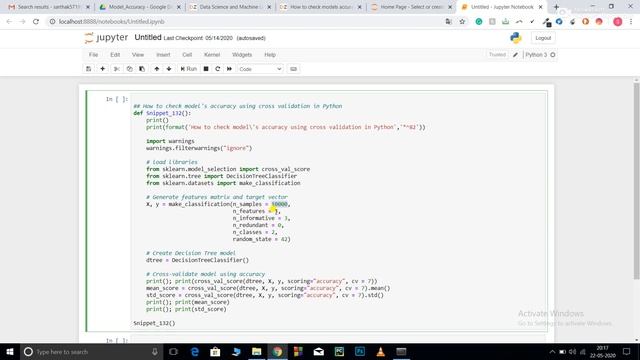Move the selected cell up
Viewport: 640px width, 360px height.
point(157,69)
